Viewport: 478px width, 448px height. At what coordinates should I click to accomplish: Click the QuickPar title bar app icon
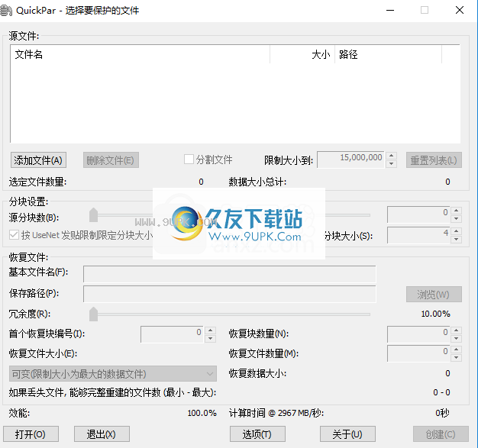point(6,11)
